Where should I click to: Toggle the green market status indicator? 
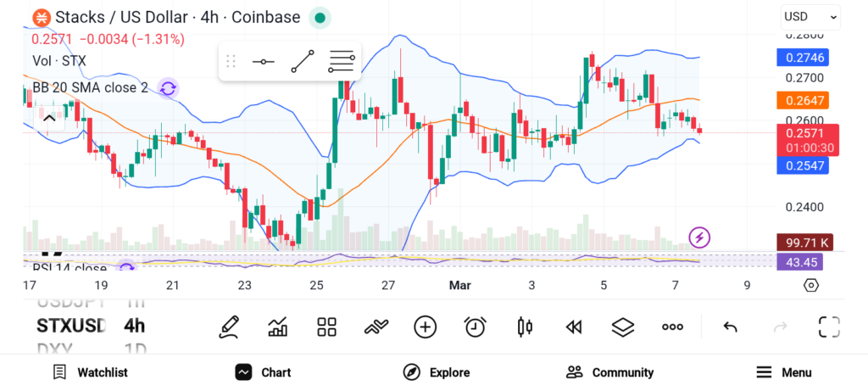(319, 17)
